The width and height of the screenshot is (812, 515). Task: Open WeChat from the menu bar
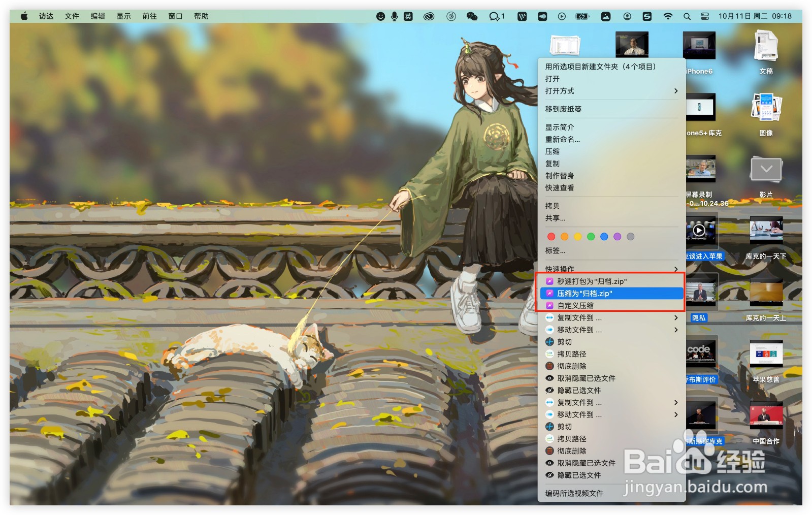(472, 16)
